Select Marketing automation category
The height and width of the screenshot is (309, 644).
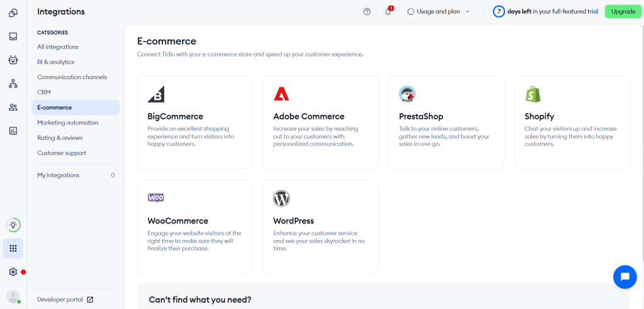(75, 122)
